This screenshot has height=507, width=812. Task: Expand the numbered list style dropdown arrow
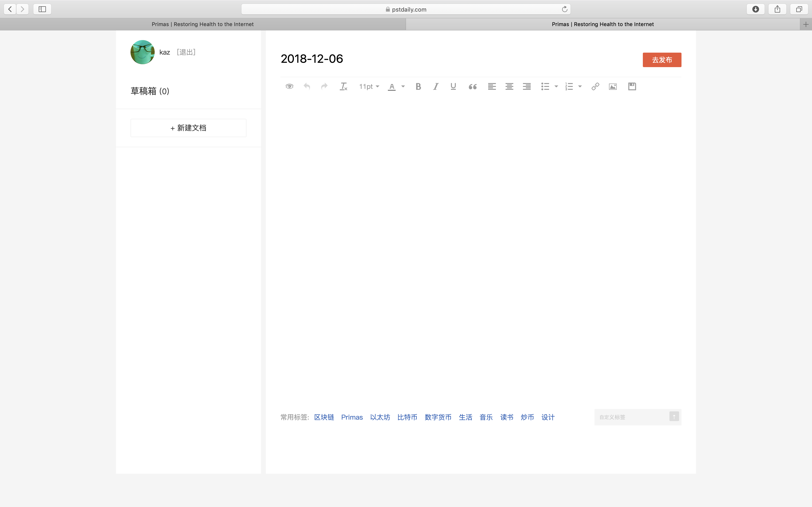click(580, 86)
